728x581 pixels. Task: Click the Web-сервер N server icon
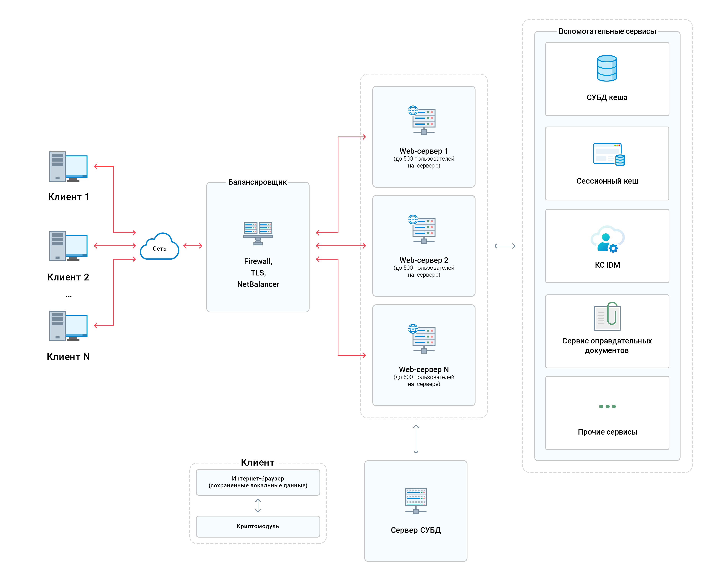point(422,339)
